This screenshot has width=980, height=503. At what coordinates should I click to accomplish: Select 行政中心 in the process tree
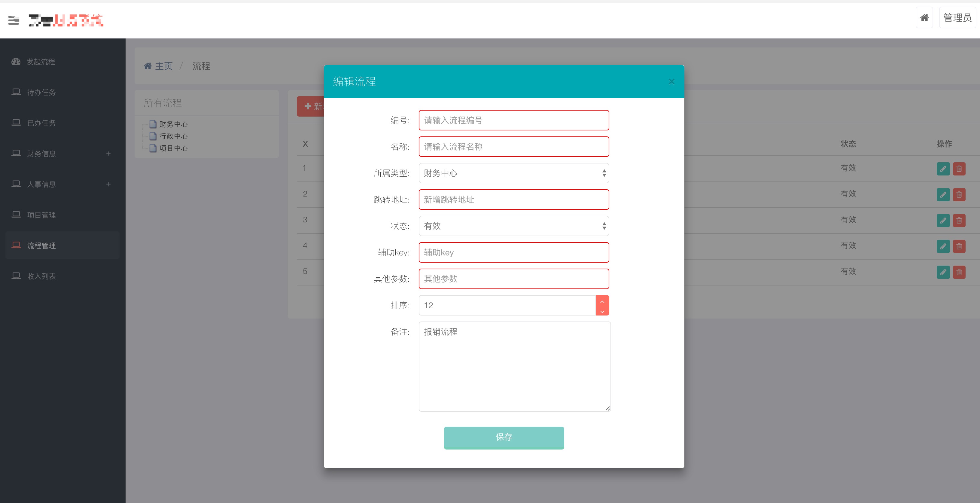(x=173, y=136)
